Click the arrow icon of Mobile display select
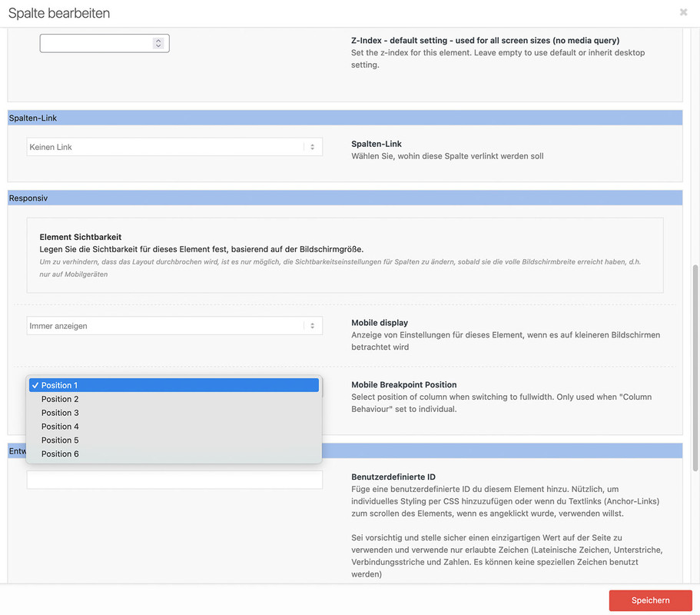The height and width of the screenshot is (615, 700). pos(313,326)
